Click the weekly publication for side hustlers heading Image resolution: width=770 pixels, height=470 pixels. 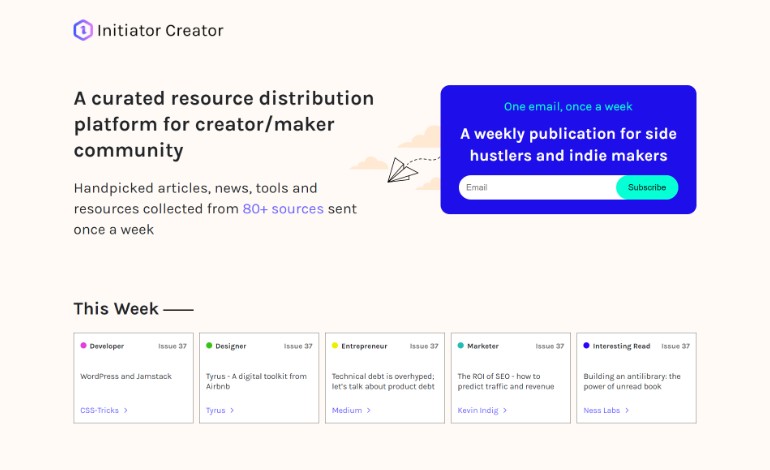click(x=568, y=144)
